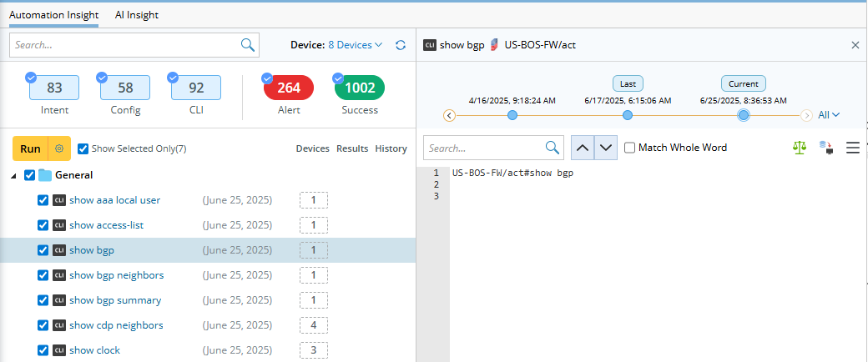Click CLI icon beside show access-list

point(59,225)
